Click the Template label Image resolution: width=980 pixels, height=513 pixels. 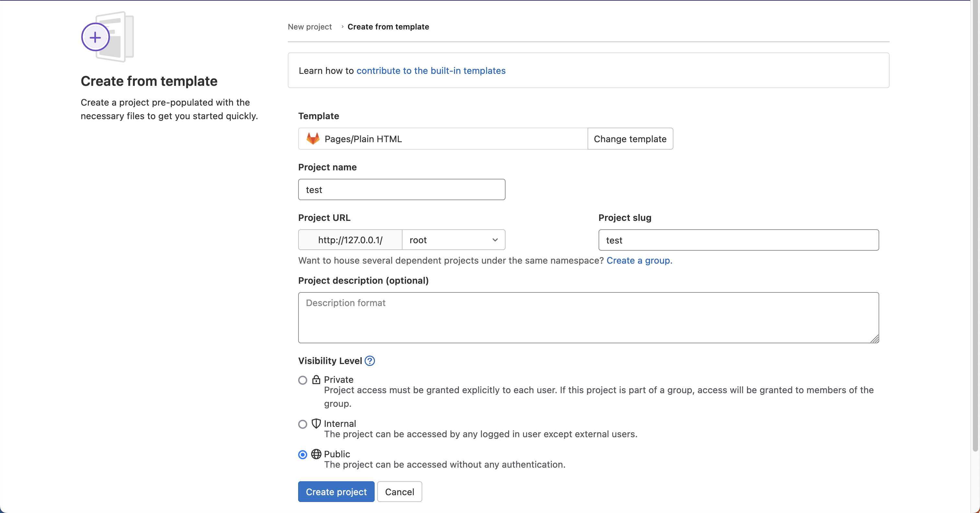319,116
